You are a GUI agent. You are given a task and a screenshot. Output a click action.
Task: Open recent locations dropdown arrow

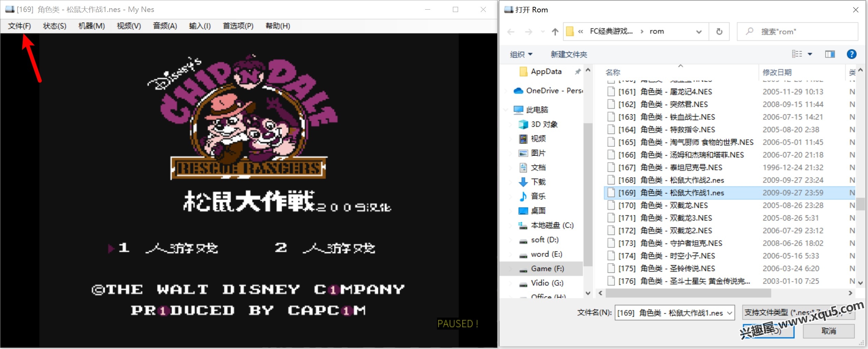[x=543, y=32]
